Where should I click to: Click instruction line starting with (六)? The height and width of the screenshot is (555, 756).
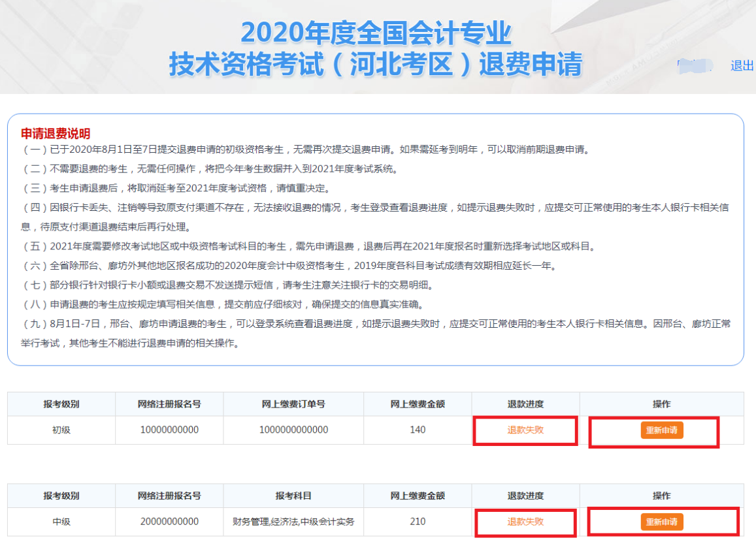[289, 266]
